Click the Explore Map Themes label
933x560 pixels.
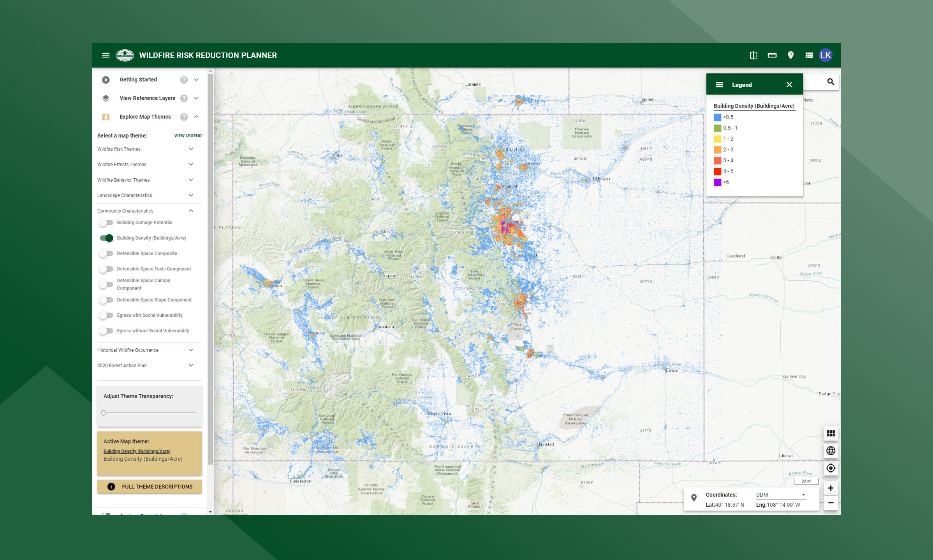tap(145, 117)
